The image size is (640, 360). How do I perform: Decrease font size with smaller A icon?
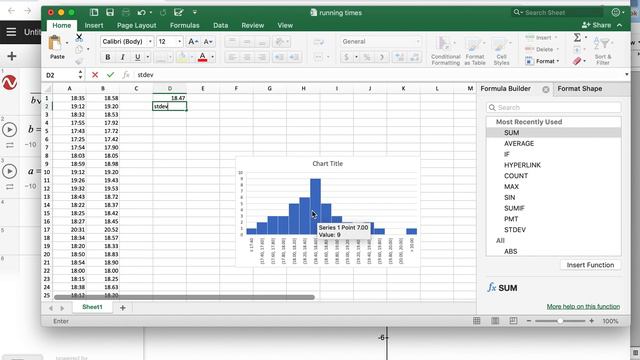[x=207, y=42]
